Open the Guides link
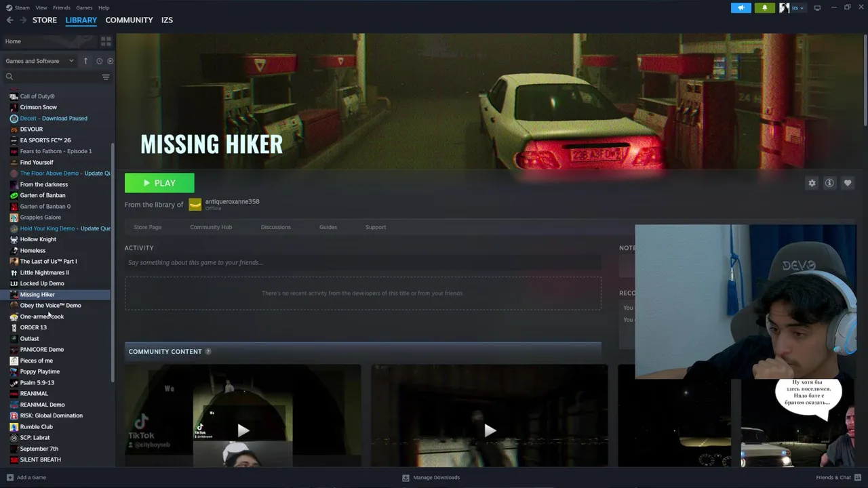The image size is (868, 488). click(x=328, y=227)
